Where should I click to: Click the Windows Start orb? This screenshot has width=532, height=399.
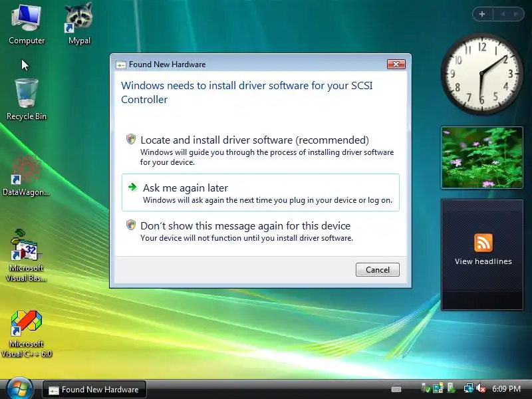pos(20,389)
